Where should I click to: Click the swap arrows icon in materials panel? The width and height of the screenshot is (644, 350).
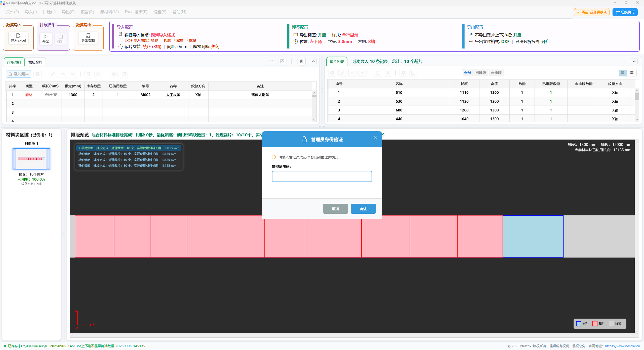click(x=271, y=61)
